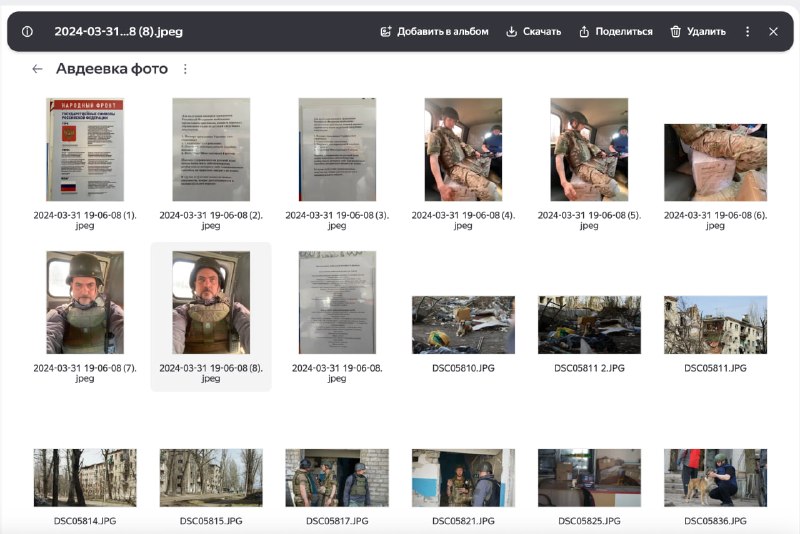Open file info for the selected photo
This screenshot has height=534, width=800.
[28, 32]
